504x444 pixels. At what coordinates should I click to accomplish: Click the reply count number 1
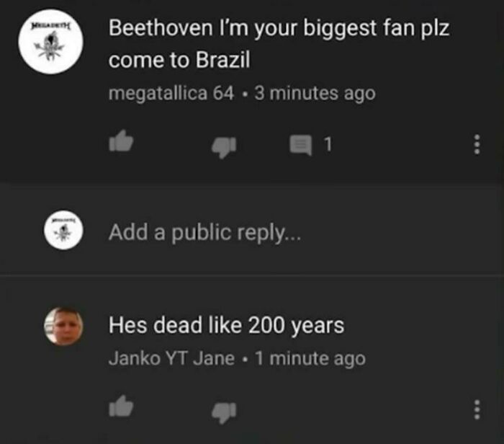(328, 144)
